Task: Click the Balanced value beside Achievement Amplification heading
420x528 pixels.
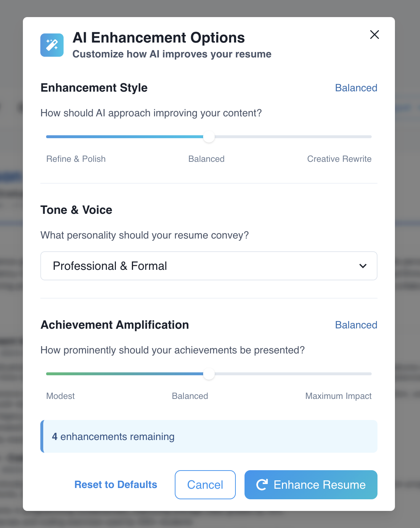Action: (356, 325)
